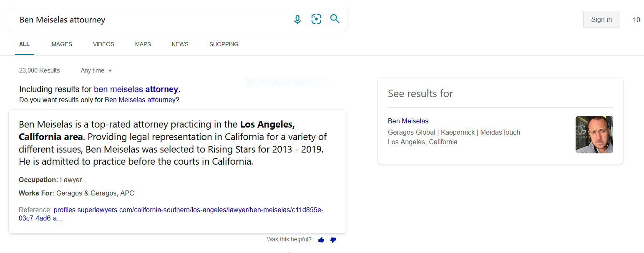Click 'See results for' heading

tap(420, 93)
